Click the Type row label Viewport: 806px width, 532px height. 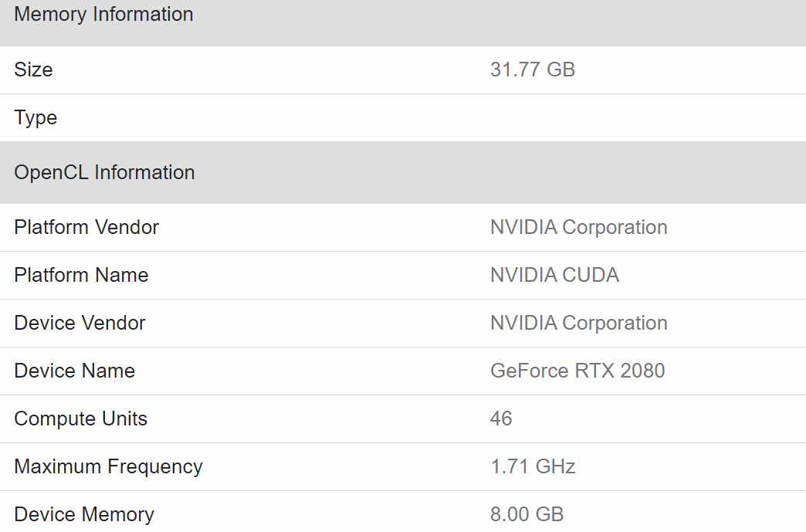[x=36, y=117]
